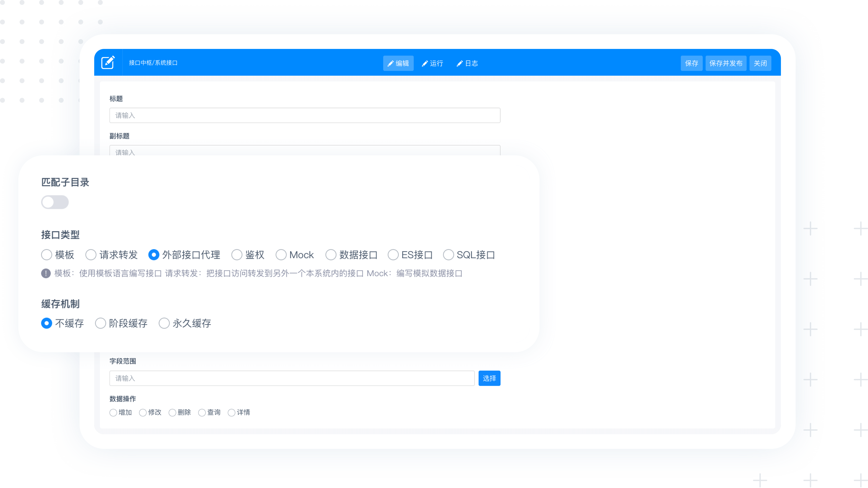The image size is (868, 488).
Task: Click the info icon beside template hint
Action: pyautogui.click(x=46, y=273)
